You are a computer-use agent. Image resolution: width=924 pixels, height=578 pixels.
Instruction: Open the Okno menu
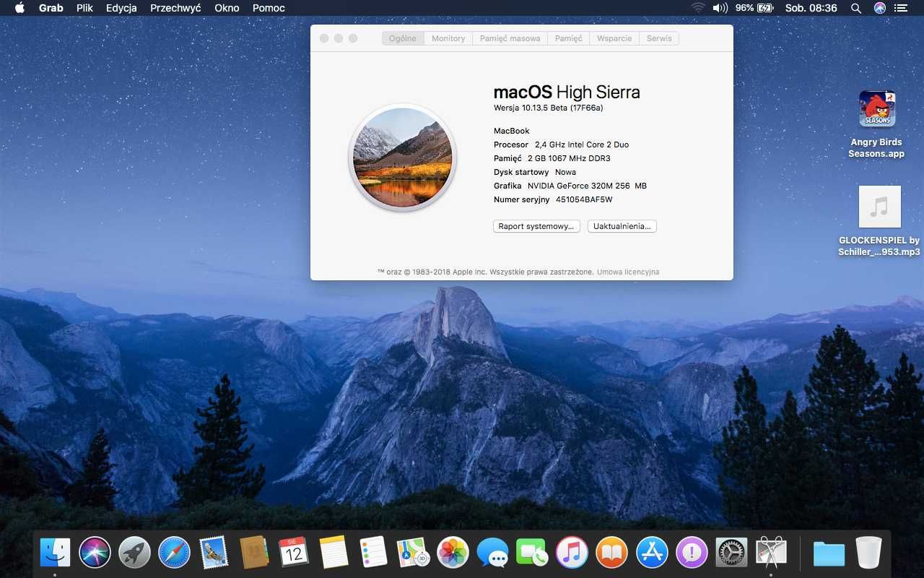[x=227, y=8]
